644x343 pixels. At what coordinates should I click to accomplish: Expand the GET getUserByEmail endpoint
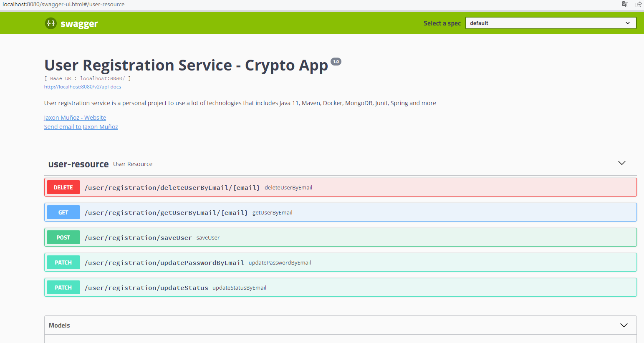coord(340,212)
